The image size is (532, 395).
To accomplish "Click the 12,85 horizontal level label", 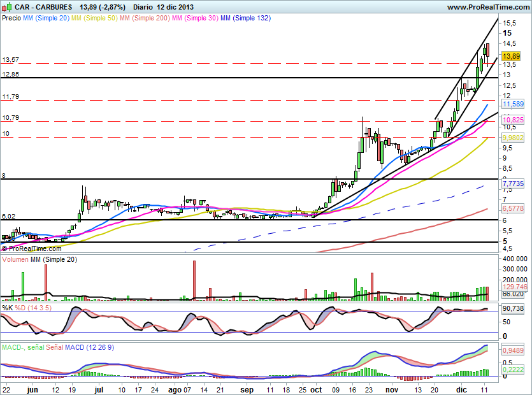I will (x=10, y=75).
